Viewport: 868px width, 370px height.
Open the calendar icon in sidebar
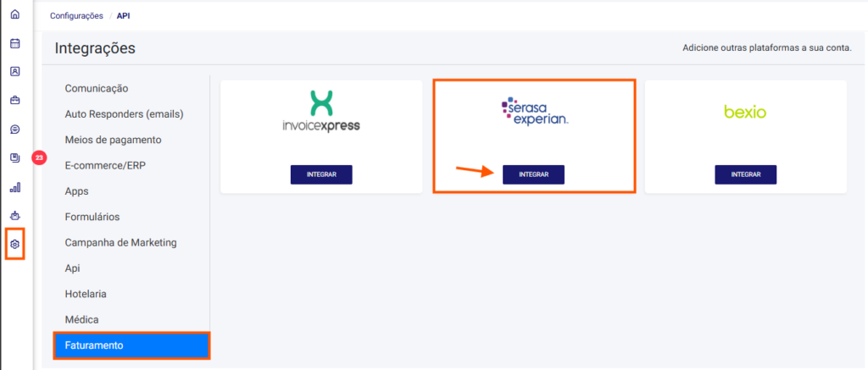14,43
